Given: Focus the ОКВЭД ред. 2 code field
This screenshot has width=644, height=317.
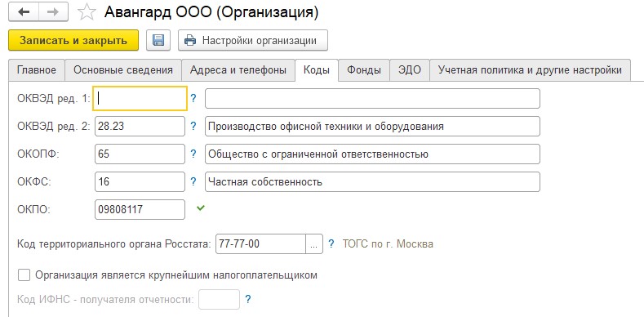Looking at the screenshot, I should tap(140, 127).
